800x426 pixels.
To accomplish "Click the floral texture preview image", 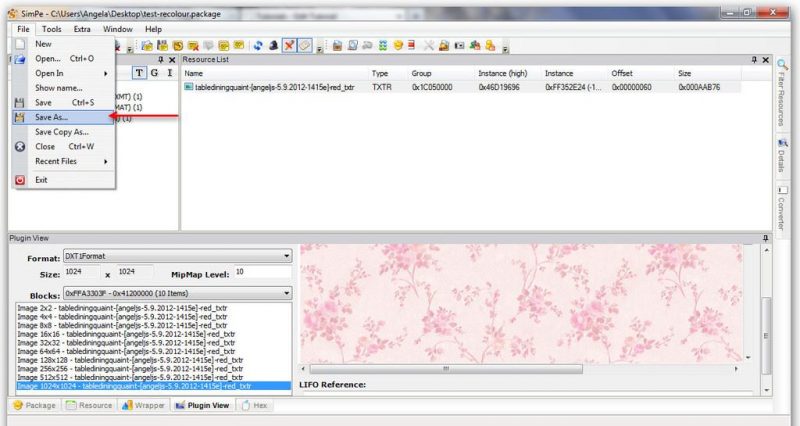I will point(521,304).
